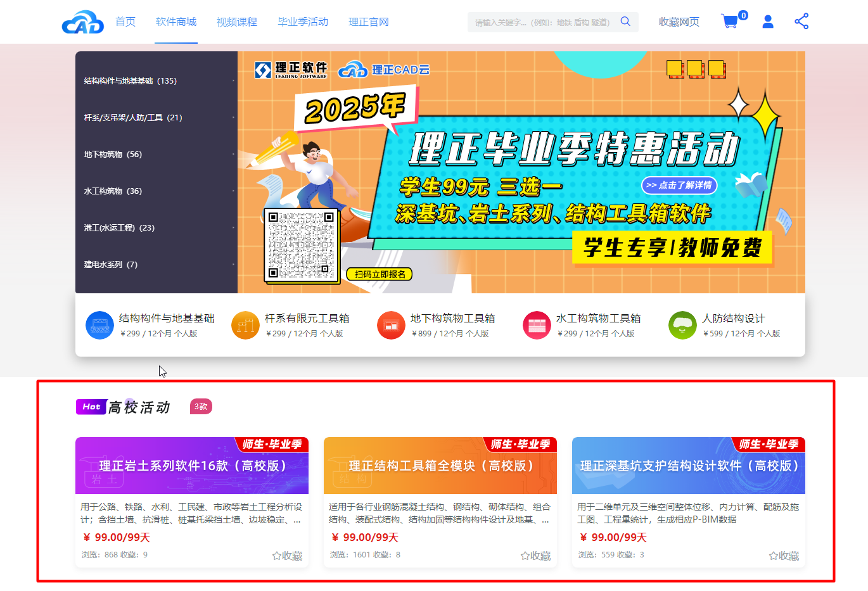
Task: Click the share icon in header
Action: click(801, 22)
